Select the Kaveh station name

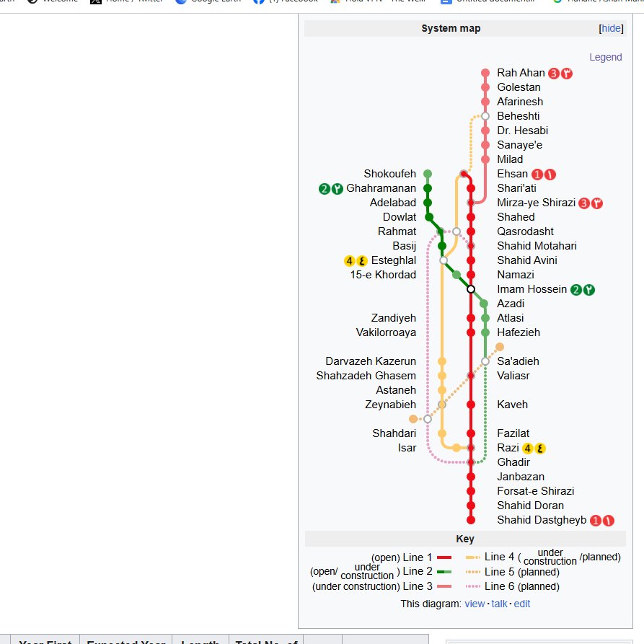512,405
